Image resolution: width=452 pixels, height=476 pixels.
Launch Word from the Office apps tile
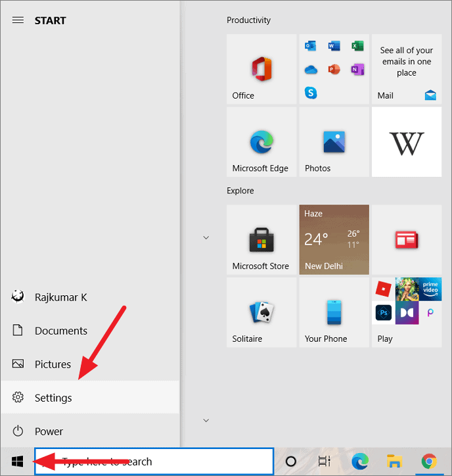(x=334, y=46)
